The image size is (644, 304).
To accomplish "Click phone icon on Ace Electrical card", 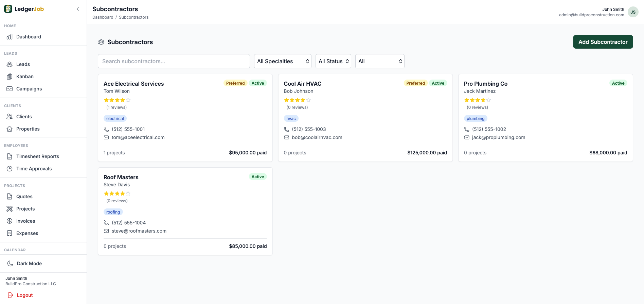I will pos(106,129).
